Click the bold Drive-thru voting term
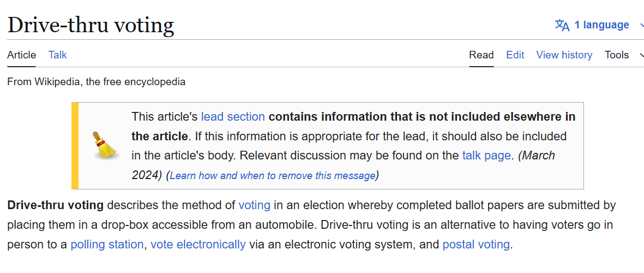644x273 pixels. [x=55, y=205]
